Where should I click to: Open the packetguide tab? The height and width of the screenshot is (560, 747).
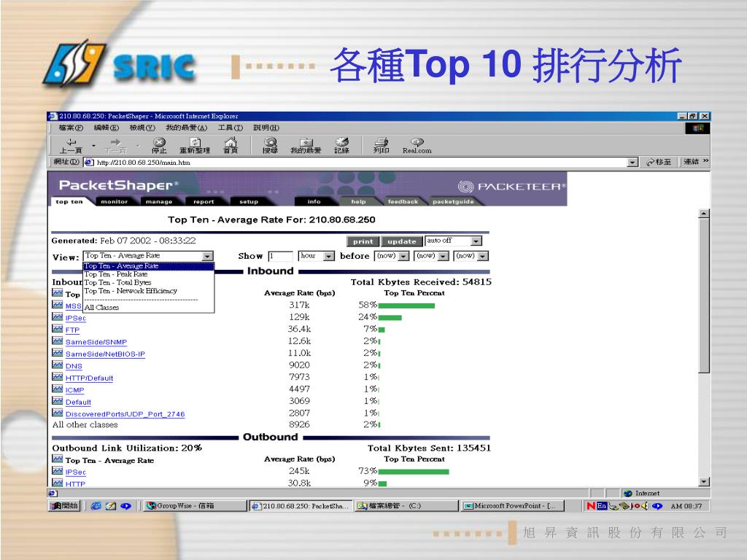453,201
